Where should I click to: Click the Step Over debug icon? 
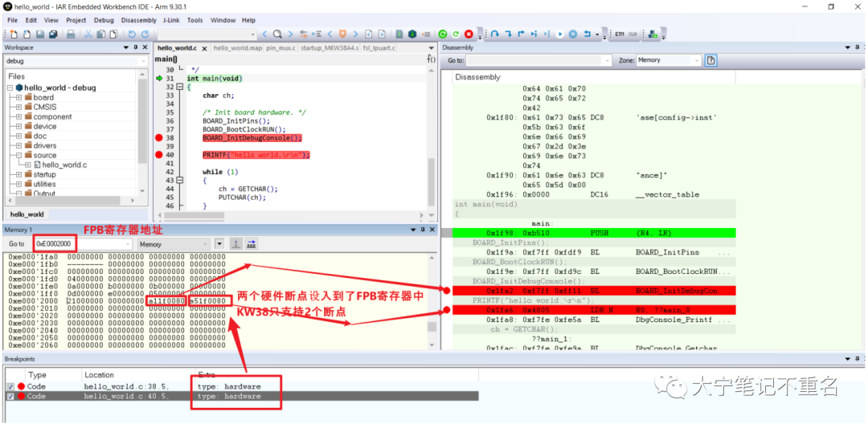[495, 35]
